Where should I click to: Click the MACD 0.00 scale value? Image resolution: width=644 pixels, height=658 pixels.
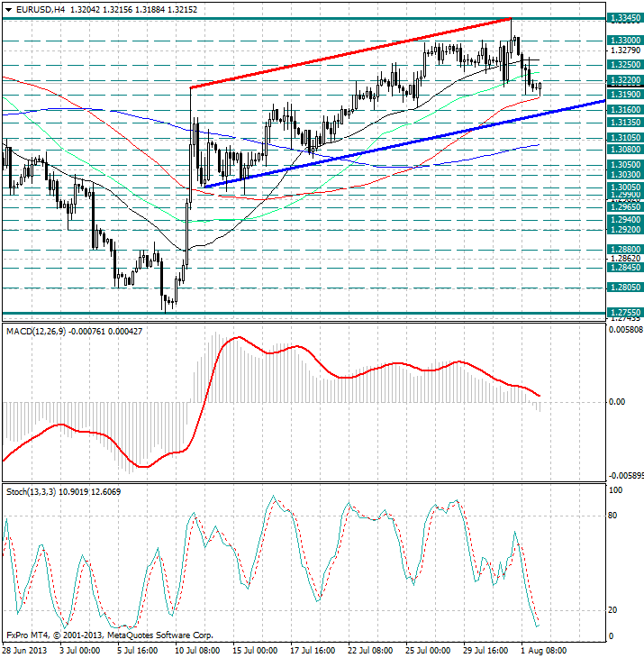pyautogui.click(x=616, y=402)
